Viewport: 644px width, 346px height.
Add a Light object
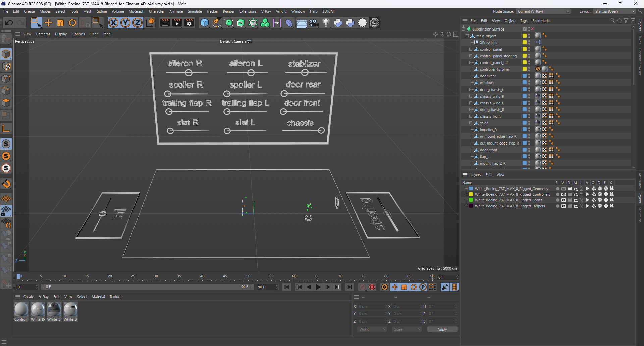[x=326, y=23]
